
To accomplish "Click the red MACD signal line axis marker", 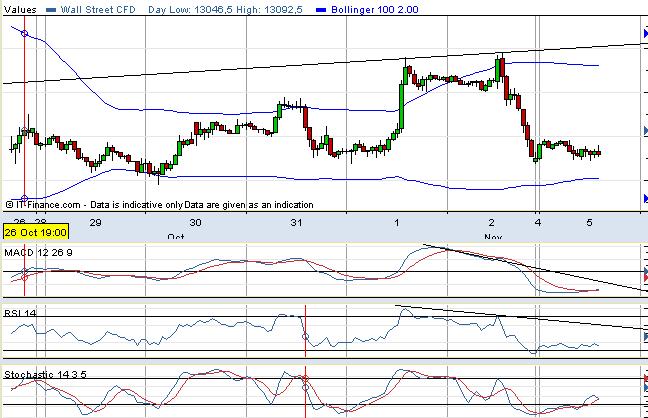I will pos(646,278).
